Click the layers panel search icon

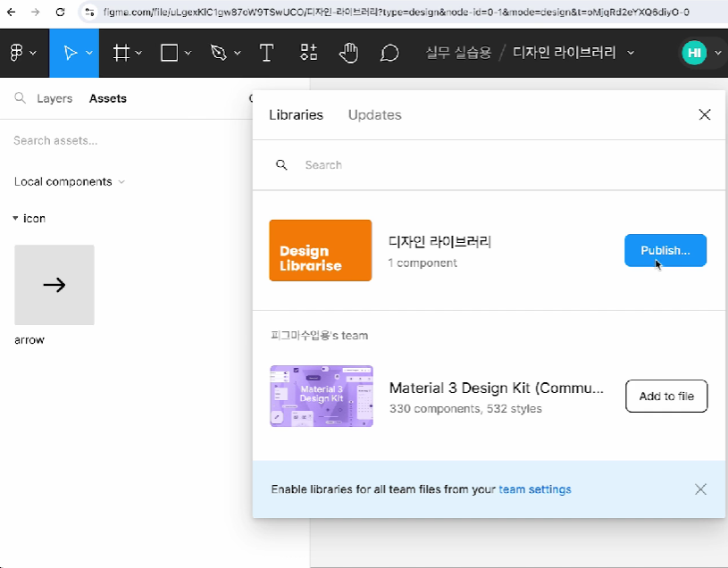(x=20, y=98)
